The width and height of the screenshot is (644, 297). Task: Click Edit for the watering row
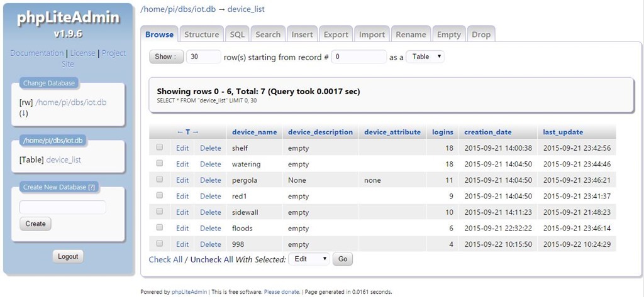[x=182, y=164]
